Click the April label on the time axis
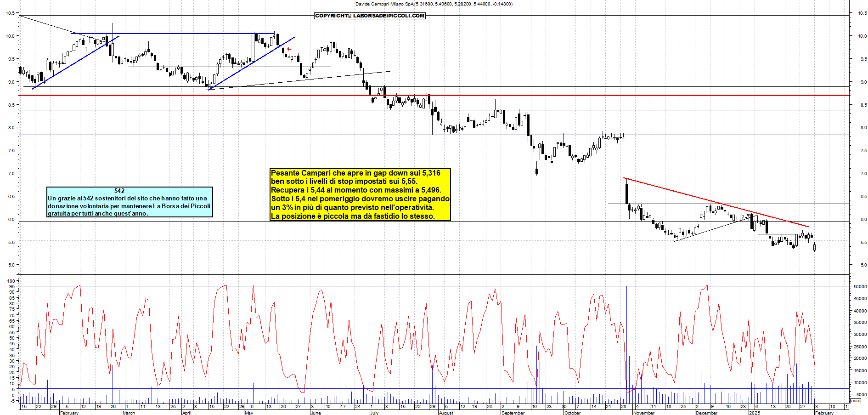 (x=186, y=413)
